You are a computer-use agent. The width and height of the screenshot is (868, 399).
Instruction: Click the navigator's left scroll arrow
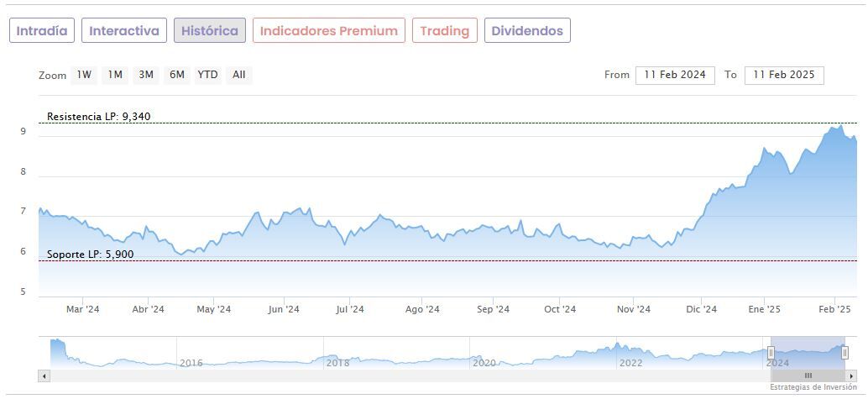(44, 375)
